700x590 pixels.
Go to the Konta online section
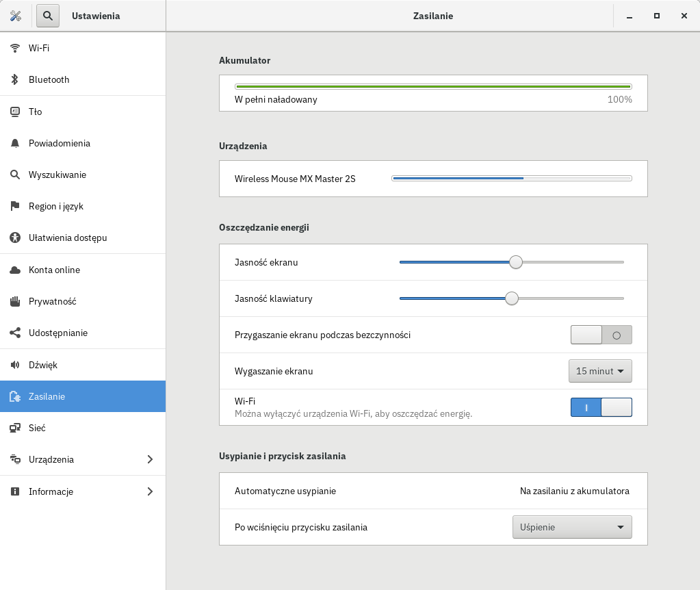coord(54,270)
